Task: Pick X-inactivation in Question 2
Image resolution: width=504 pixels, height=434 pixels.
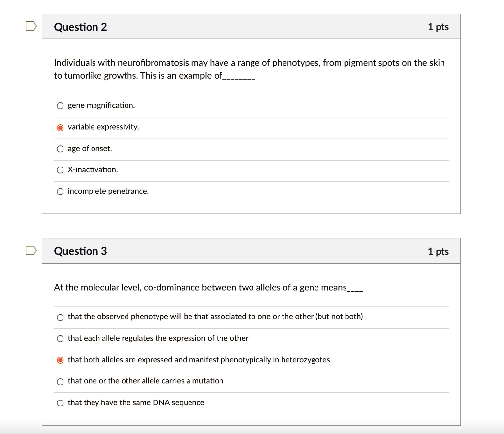Action: coord(60,169)
